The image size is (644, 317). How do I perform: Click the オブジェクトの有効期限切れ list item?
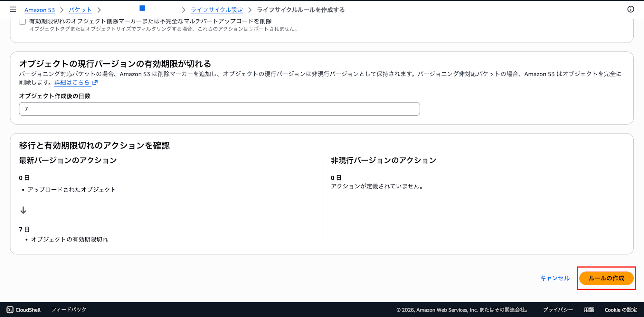point(70,240)
